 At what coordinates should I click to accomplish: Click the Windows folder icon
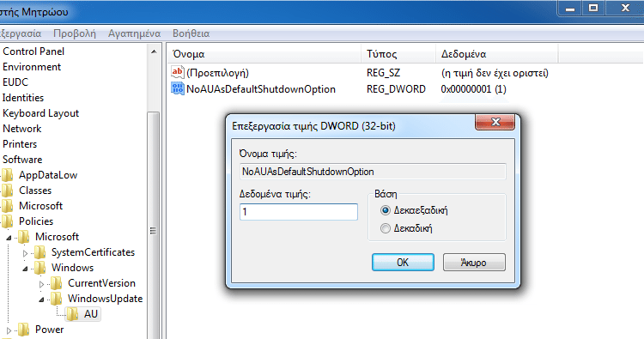[x=39, y=268]
